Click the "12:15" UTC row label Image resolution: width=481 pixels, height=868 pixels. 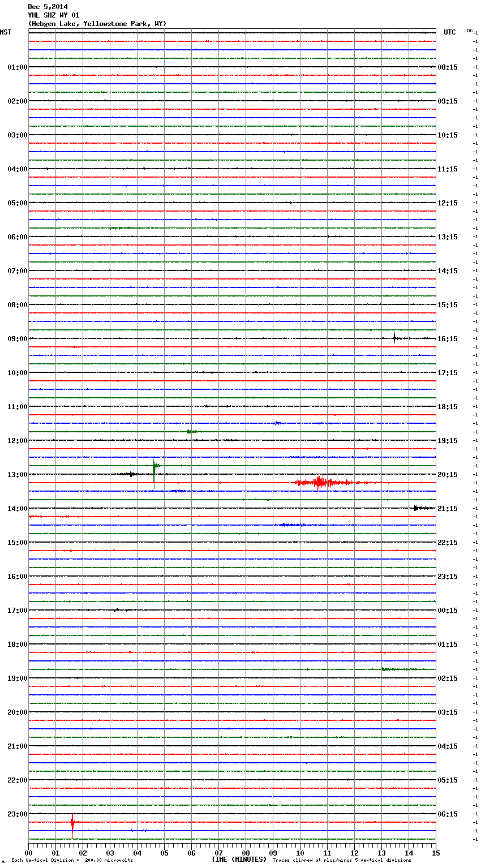click(448, 203)
